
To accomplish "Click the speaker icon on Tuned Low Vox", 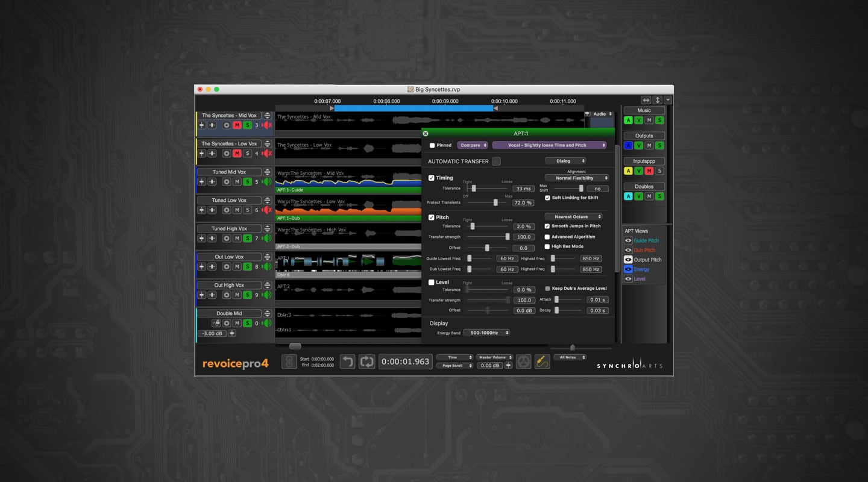I will pos(266,210).
